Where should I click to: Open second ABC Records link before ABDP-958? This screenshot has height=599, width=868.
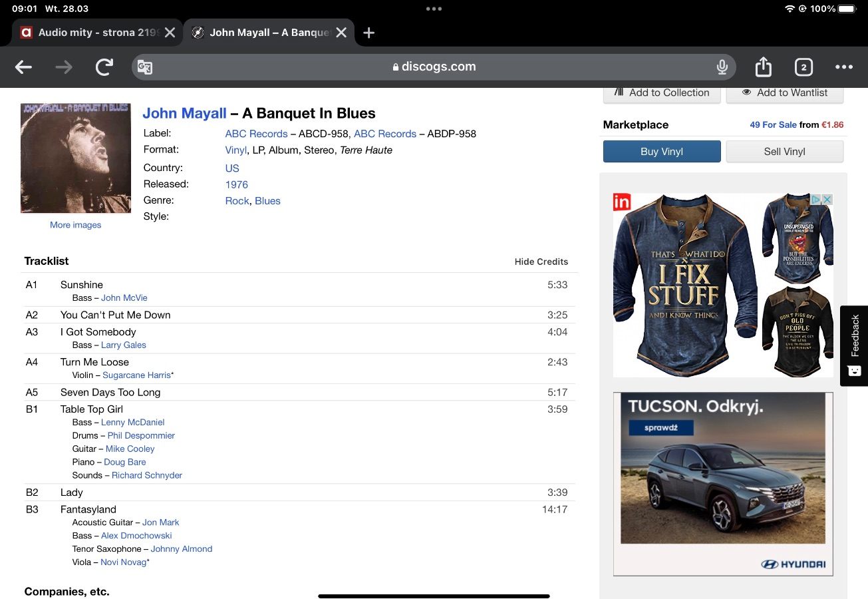[385, 134]
